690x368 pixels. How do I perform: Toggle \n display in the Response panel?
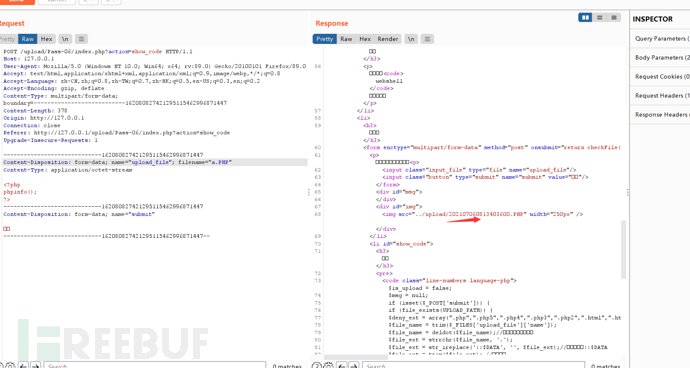[x=411, y=39]
